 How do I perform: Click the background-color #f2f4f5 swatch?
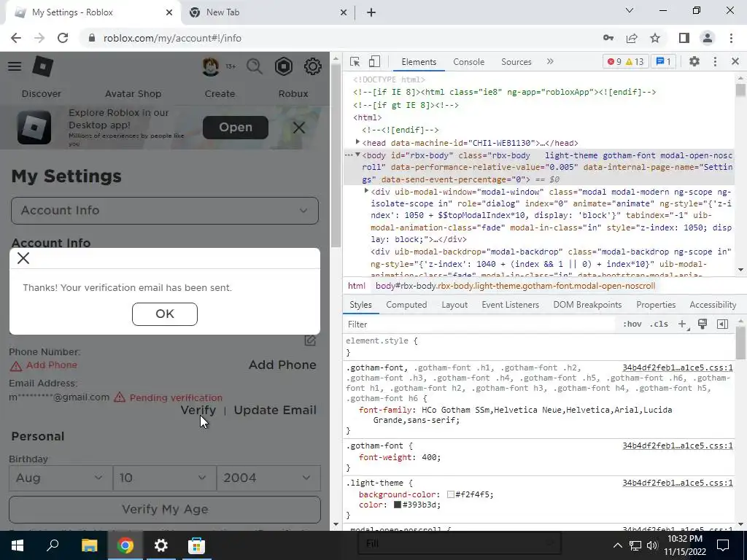tap(450, 495)
